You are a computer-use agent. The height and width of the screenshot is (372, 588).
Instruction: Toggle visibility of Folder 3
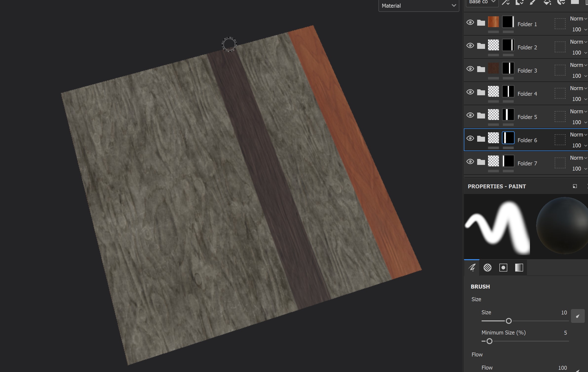tap(470, 69)
